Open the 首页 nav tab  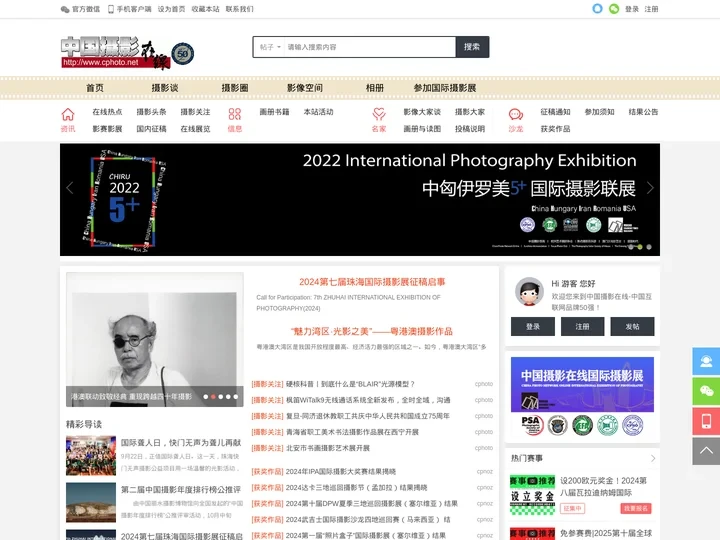tap(95, 88)
